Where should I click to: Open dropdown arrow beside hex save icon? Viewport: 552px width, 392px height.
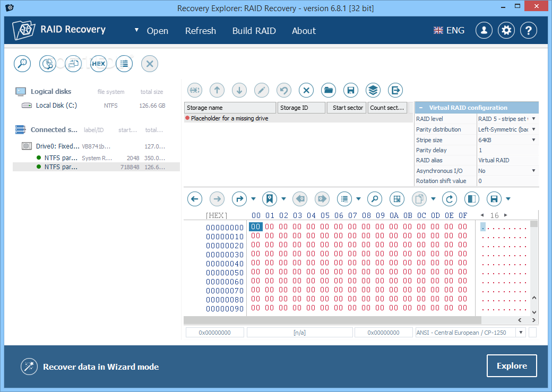point(508,199)
